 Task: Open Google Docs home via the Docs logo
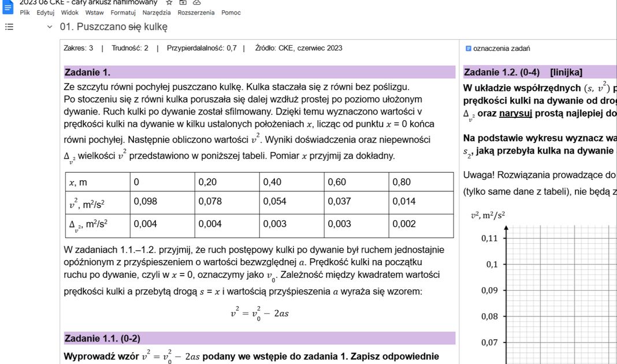click(9, 6)
